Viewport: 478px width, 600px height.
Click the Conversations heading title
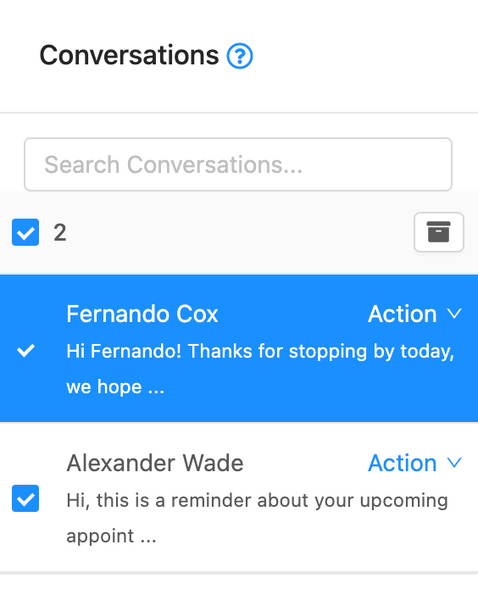point(129,55)
